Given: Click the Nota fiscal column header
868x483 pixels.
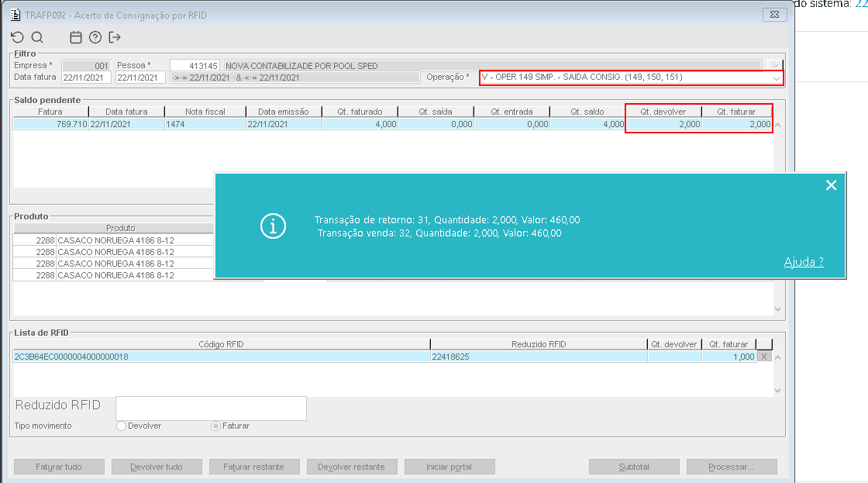Looking at the screenshot, I should click(205, 112).
